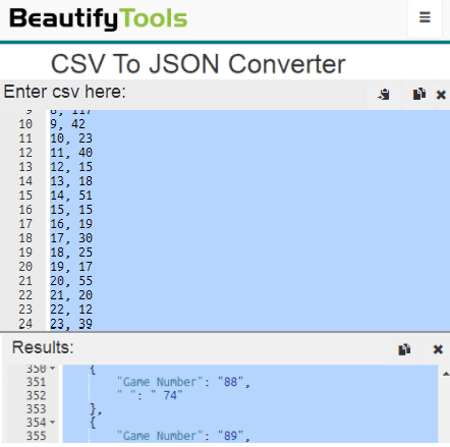
Task: Click the Results scrollbar up arrow
Action: tap(446, 374)
